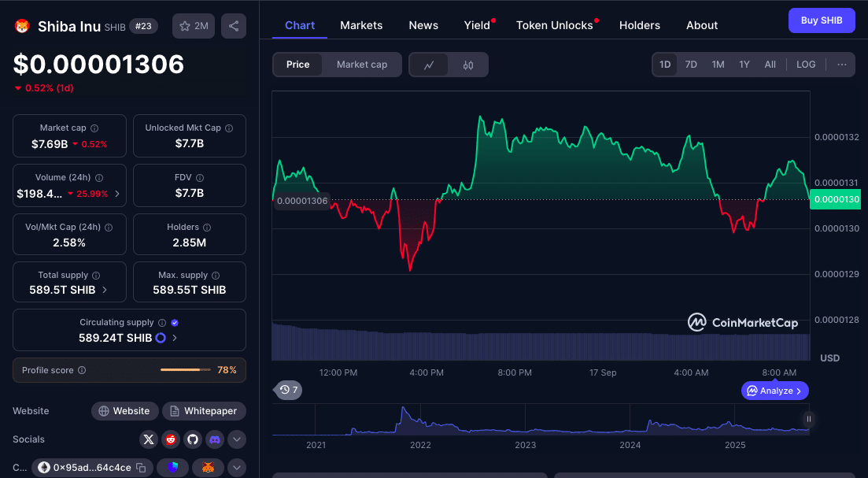Viewport: 868px width, 478px height.
Task: Show Circulating supply info icon
Action: point(162,323)
